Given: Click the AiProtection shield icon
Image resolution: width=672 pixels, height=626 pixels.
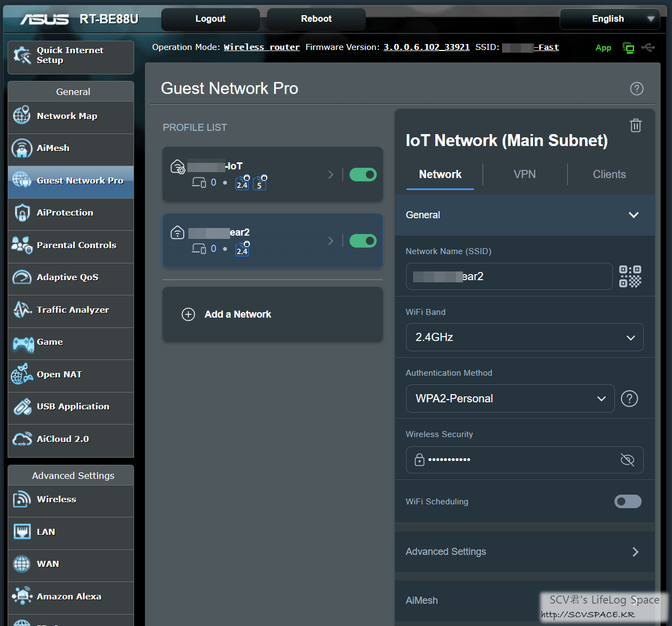Looking at the screenshot, I should (x=22, y=213).
